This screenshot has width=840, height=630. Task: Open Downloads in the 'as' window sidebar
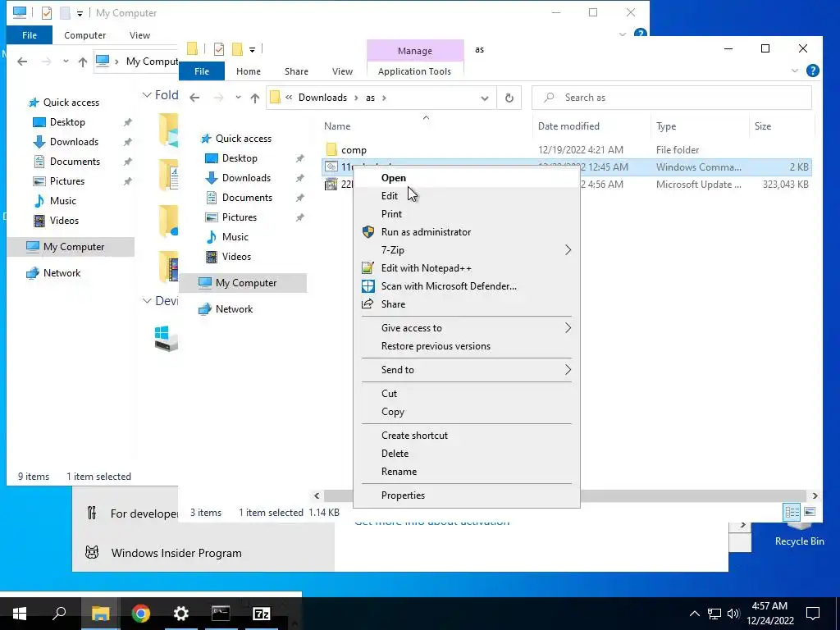(246, 178)
